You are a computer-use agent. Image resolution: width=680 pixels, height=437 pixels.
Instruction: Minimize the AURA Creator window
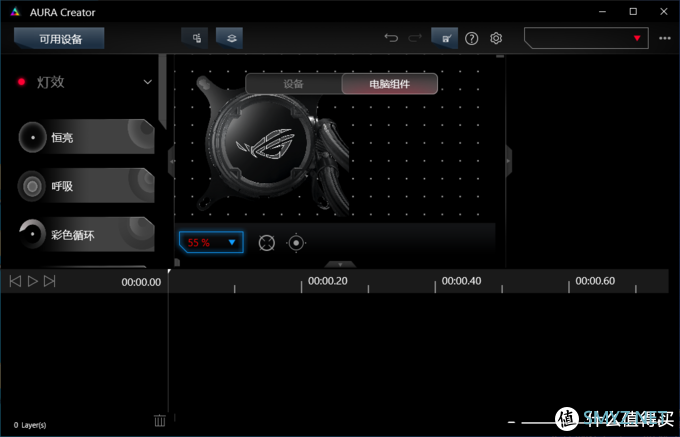pos(603,12)
